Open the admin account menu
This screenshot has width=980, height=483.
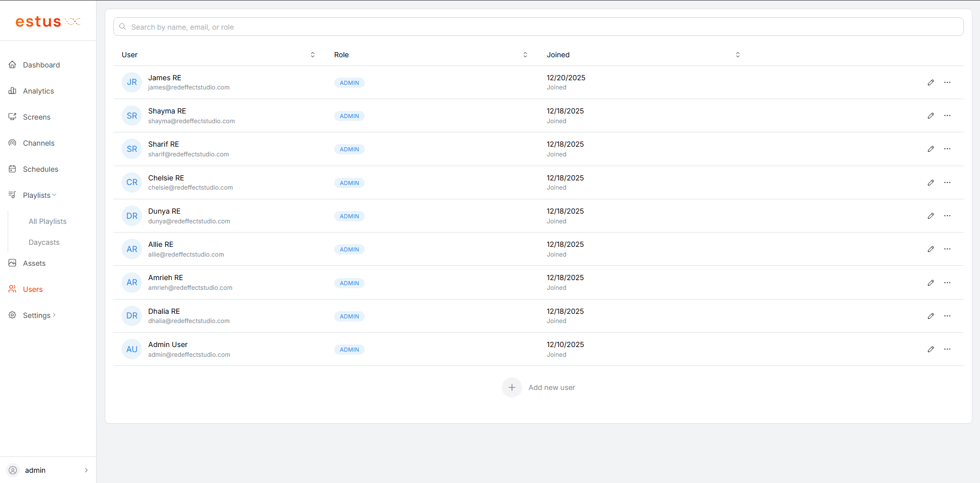tap(48, 470)
